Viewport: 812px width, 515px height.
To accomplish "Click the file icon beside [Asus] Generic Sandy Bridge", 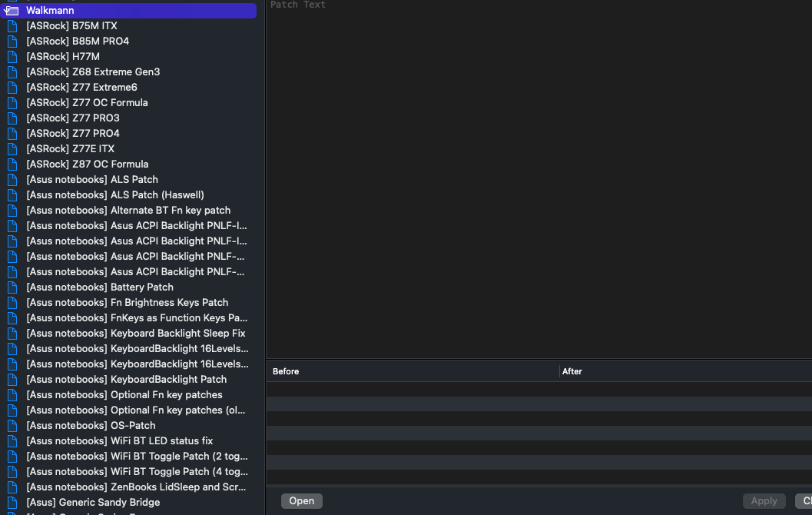I will (x=12, y=503).
